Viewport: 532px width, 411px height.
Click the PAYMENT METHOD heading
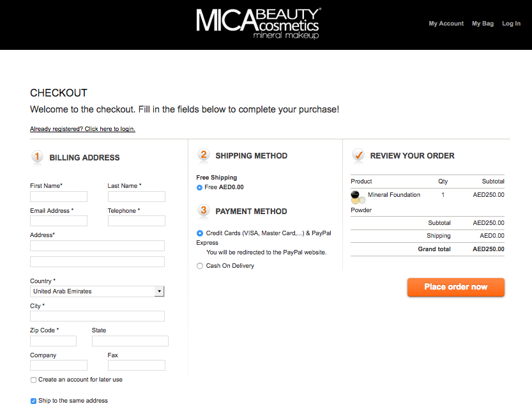(x=251, y=212)
